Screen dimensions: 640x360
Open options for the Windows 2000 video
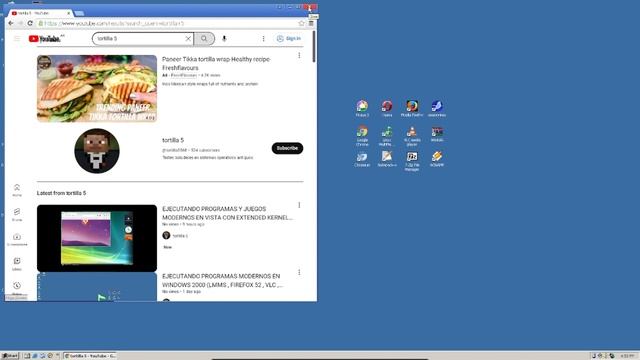[299, 272]
